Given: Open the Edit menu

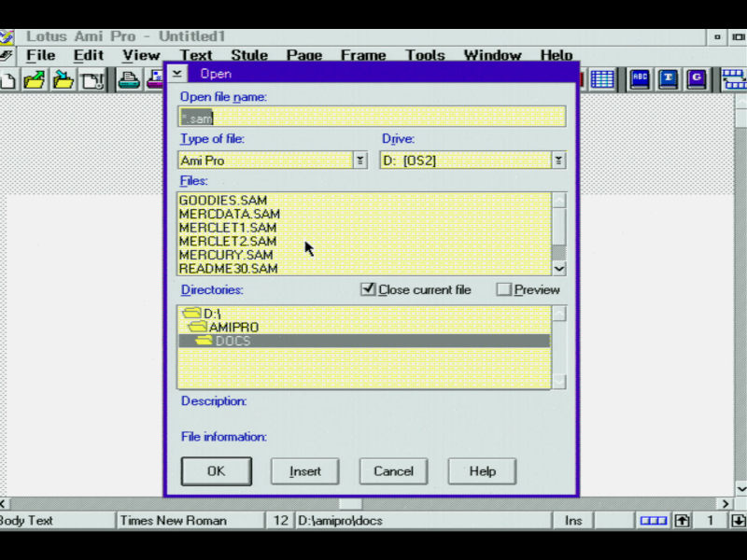Looking at the screenshot, I should [x=88, y=55].
